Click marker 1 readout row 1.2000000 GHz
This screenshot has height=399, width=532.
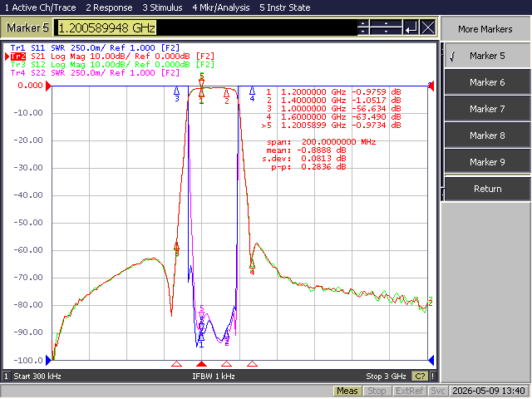pyautogui.click(x=333, y=92)
